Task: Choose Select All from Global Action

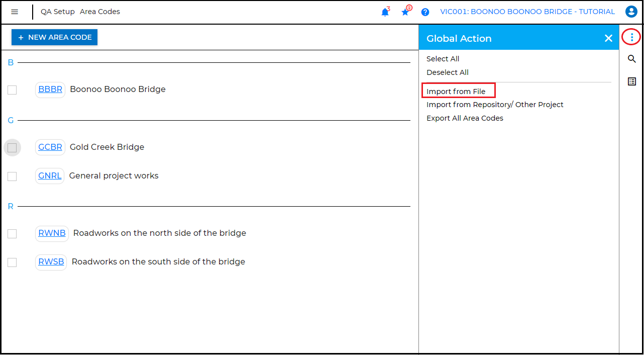Action: [443, 59]
